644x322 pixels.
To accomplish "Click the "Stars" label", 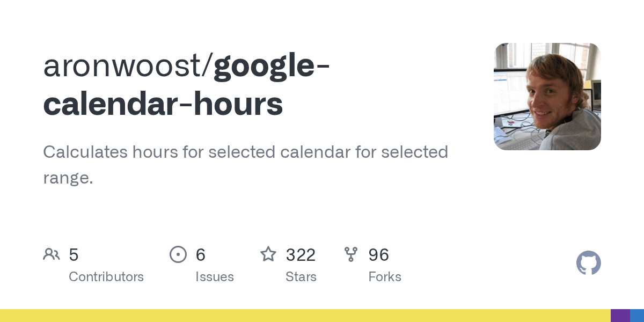I will pyautogui.click(x=301, y=277).
